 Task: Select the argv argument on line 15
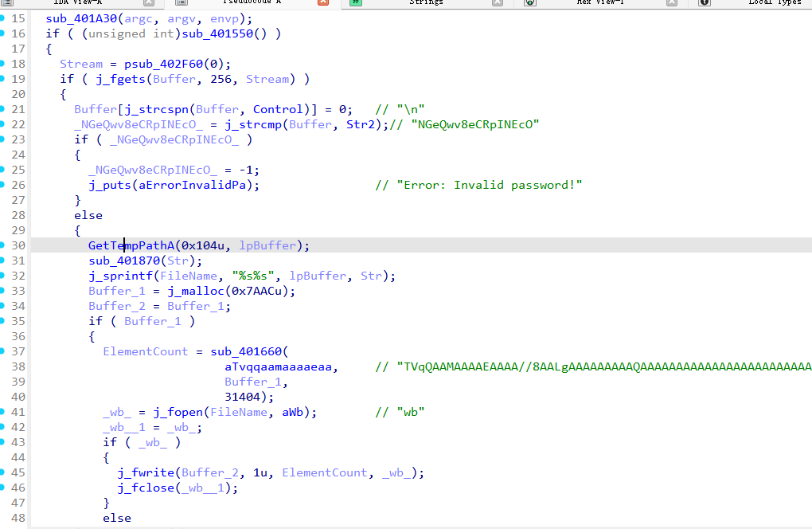tap(182, 18)
